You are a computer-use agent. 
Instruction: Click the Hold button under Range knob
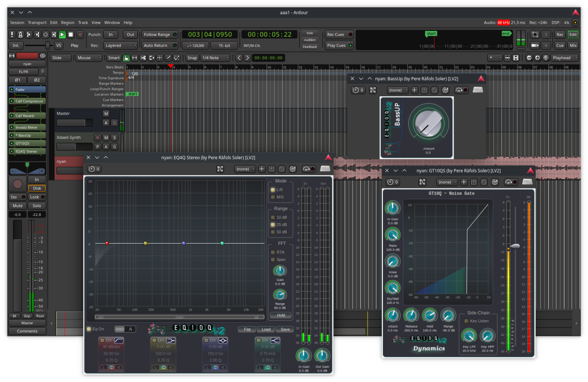click(281, 315)
